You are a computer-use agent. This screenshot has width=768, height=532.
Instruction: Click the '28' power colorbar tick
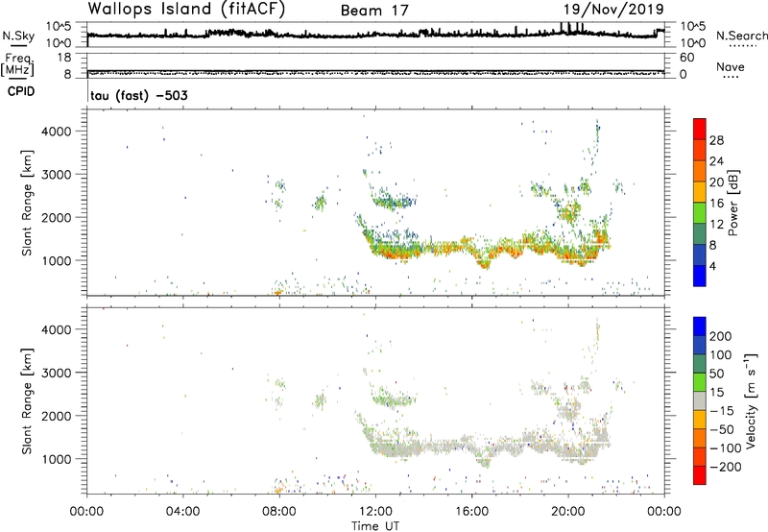pyautogui.click(x=716, y=140)
